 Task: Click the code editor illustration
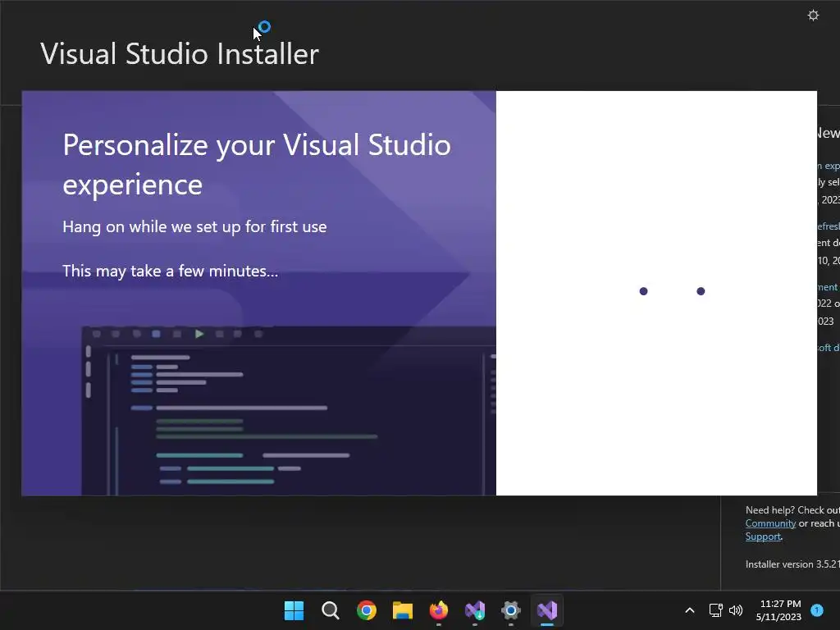click(x=288, y=411)
